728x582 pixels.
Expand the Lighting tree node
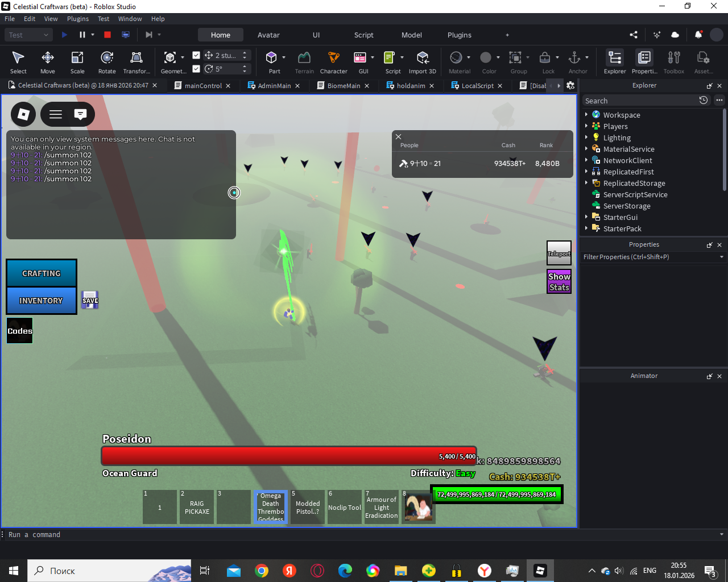pos(586,137)
